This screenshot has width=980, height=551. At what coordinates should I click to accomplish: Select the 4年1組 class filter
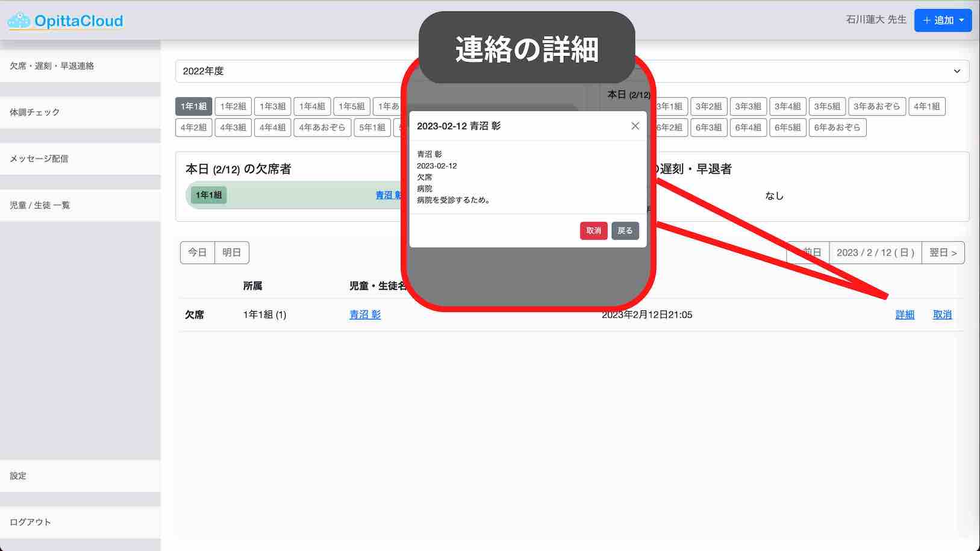tap(926, 106)
